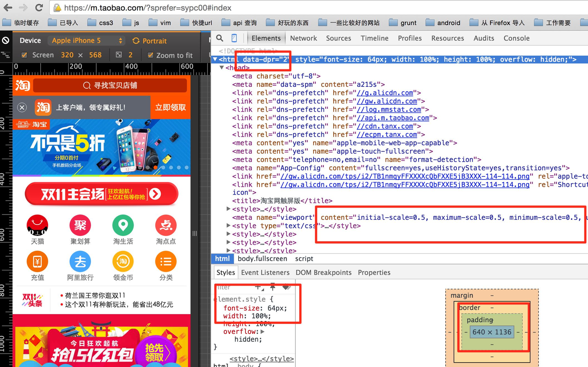Viewport: 588px width, 367px height.
Task: Click the 不只是5折 promo banner image
Action: pyautogui.click(x=102, y=147)
